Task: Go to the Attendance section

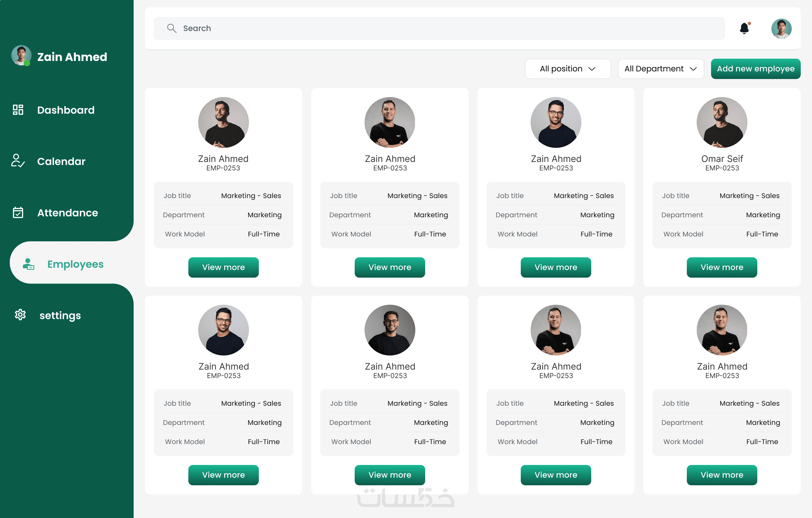Action: (67, 213)
